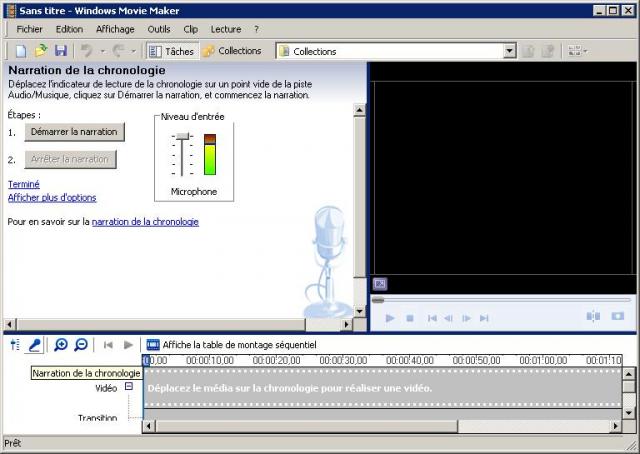Image resolution: width=640 pixels, height=454 pixels.
Task: Open the Fichier menu
Action: [29, 29]
